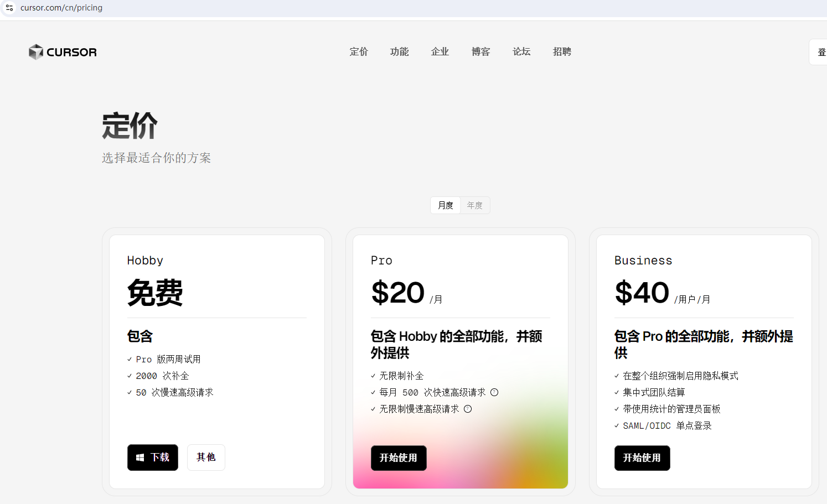The image size is (827, 504).
Task: Click 开始使用 under the Pro plan
Action: click(399, 458)
